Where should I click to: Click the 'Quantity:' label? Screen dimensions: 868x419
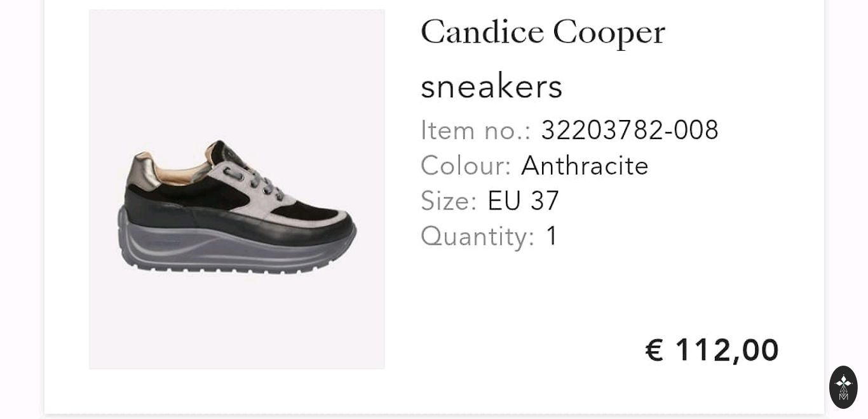pos(477,236)
